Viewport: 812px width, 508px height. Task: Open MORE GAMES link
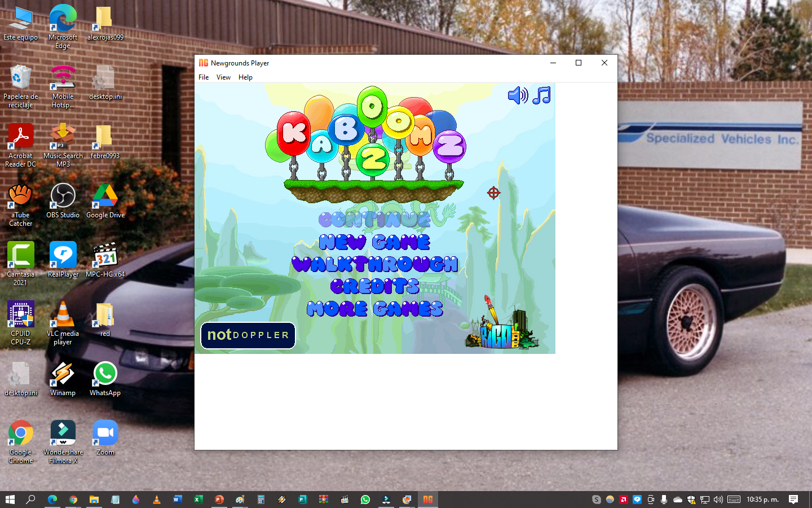pyautogui.click(x=375, y=309)
